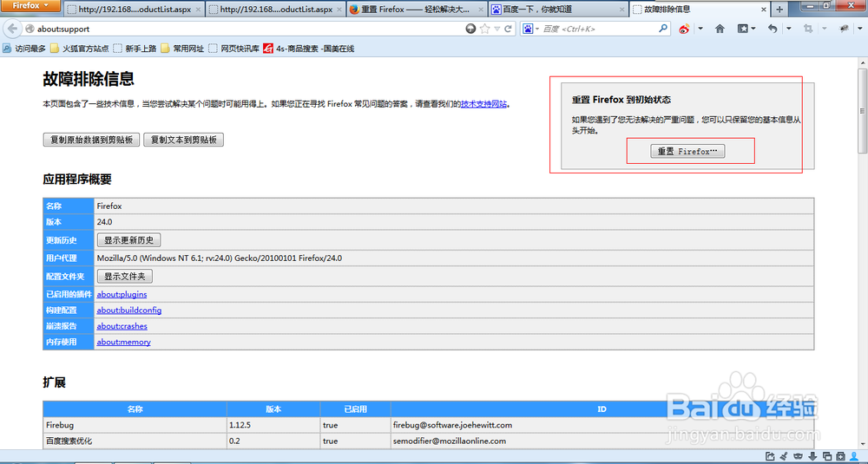The image size is (868, 464).
Task: Click the version value 24.0
Action: (105, 222)
